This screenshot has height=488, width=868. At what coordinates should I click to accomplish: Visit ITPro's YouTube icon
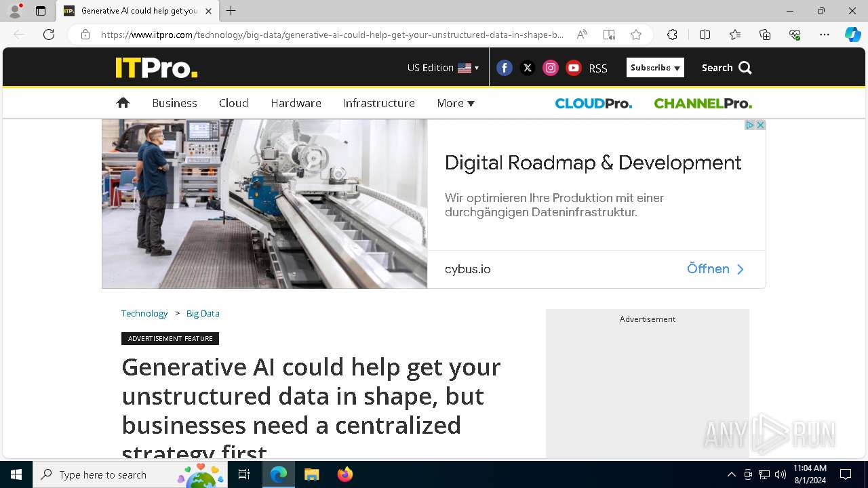tap(574, 68)
